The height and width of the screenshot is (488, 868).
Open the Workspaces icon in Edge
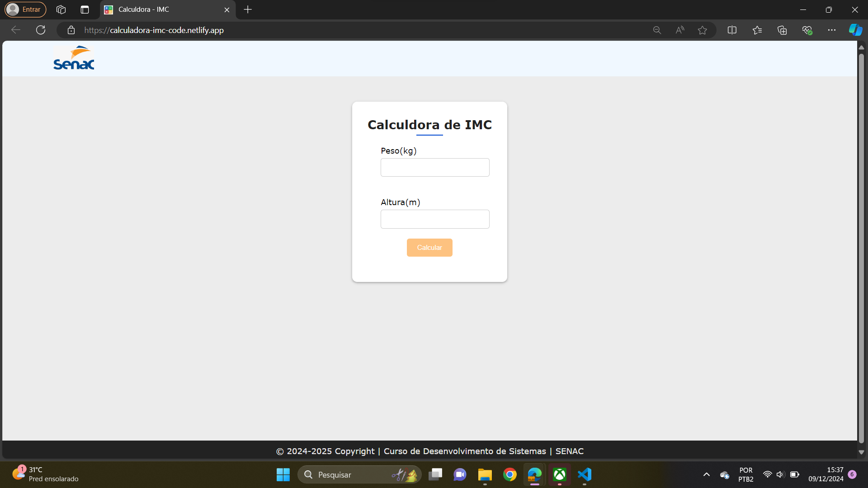point(61,9)
